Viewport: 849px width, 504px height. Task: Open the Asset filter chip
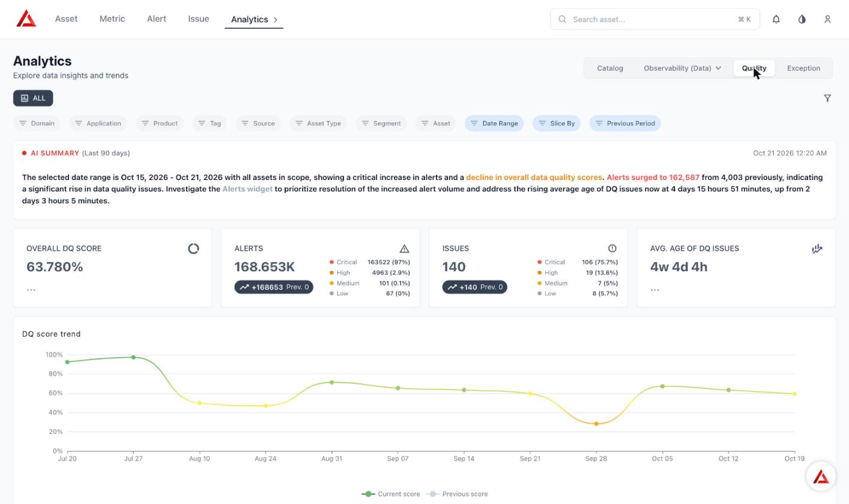(x=436, y=123)
